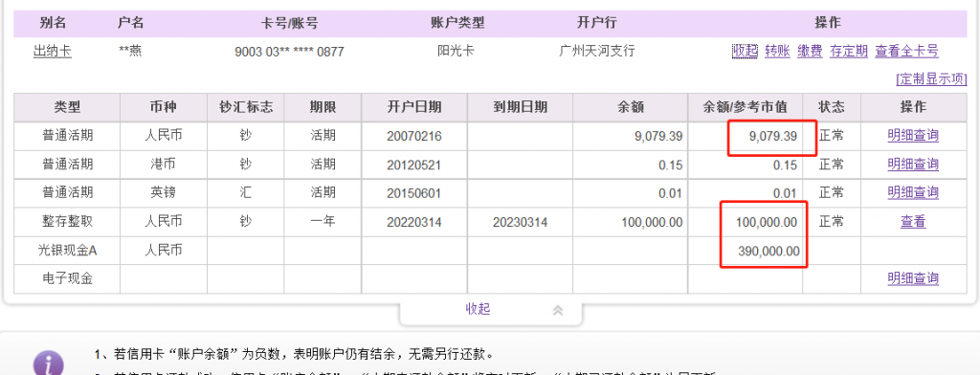Viewport: 980px width, 375px height.
Task: Click 查看 for 整存整取 deposit row
Action: [913, 221]
